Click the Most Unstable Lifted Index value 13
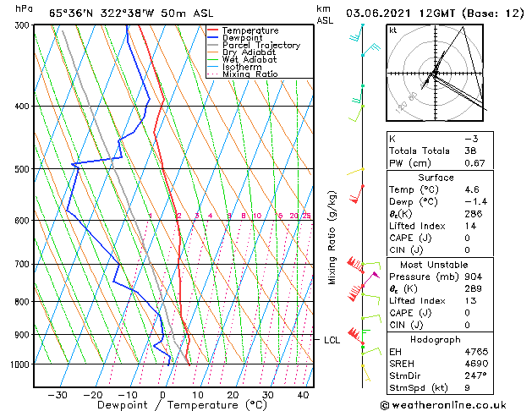Image resolution: width=532 pixels, height=411 pixels. (x=470, y=300)
